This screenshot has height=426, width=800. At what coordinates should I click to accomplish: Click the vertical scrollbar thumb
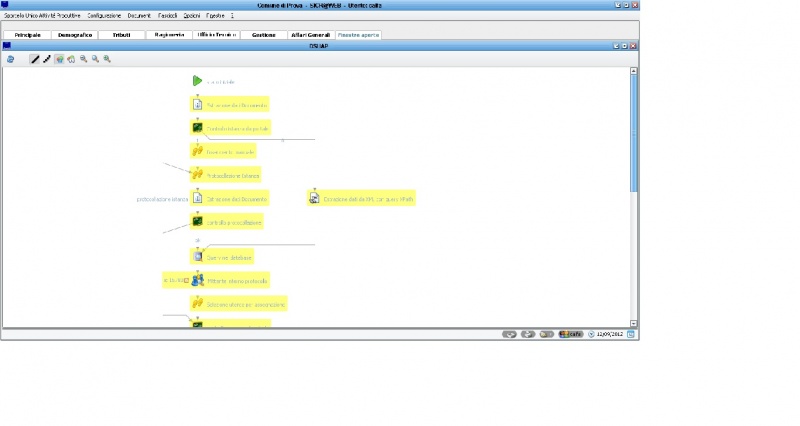click(x=634, y=134)
